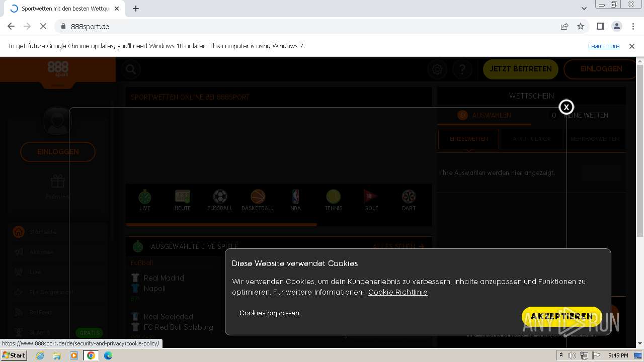The width and height of the screenshot is (644, 362).
Task: Open Internet Explorer from taskbar
Action: (x=40, y=355)
